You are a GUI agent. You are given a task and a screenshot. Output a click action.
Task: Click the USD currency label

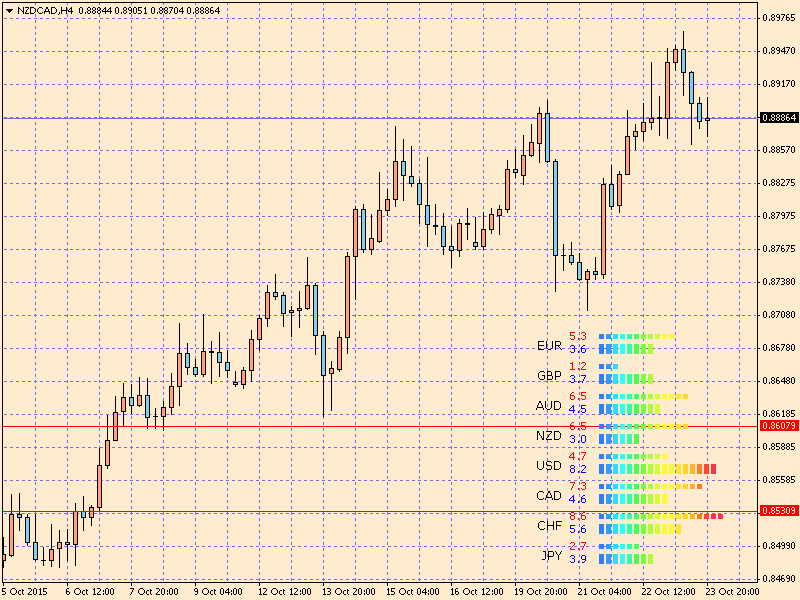[x=548, y=465]
